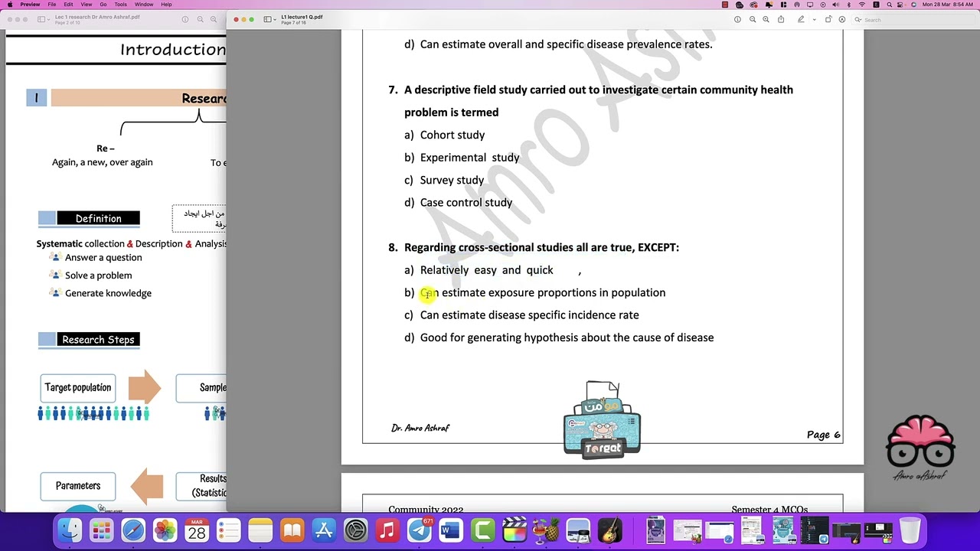Open the Edit menu
980x551 pixels.
click(68, 5)
